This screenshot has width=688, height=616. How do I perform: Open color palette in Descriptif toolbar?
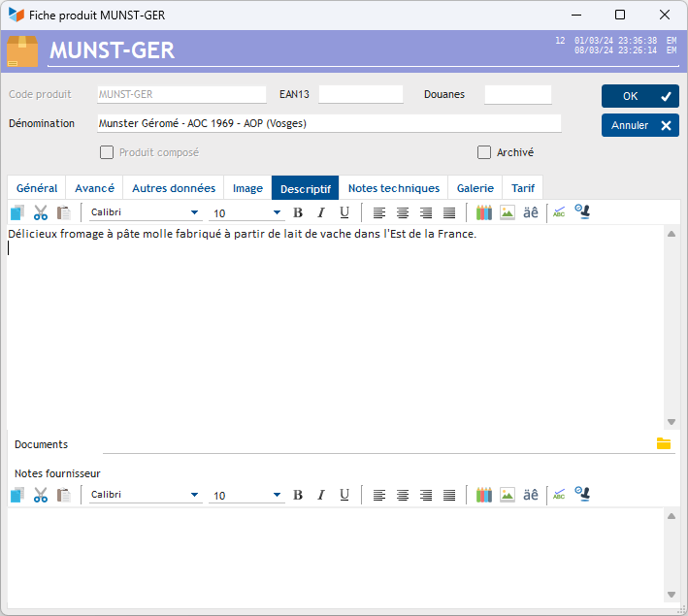[484, 212]
